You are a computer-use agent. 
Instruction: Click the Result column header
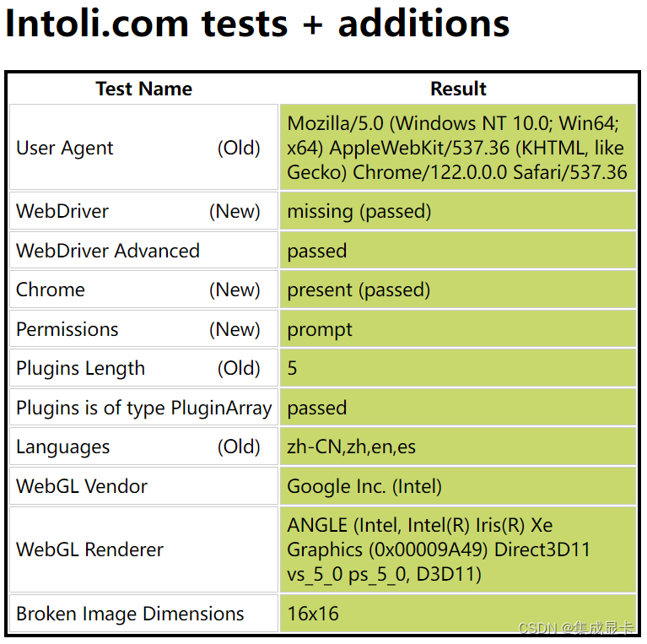pyautogui.click(x=458, y=89)
